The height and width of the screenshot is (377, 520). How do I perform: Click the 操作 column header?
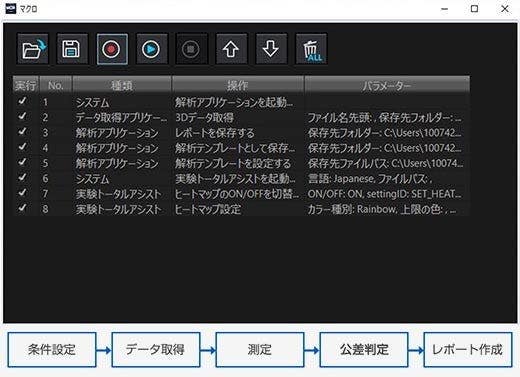238,85
